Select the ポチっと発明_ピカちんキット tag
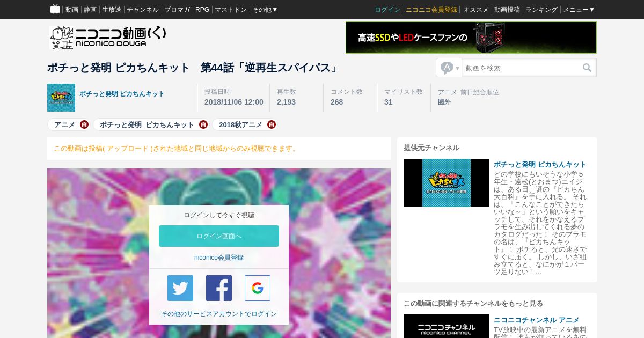This screenshot has width=644, height=338. [147, 124]
